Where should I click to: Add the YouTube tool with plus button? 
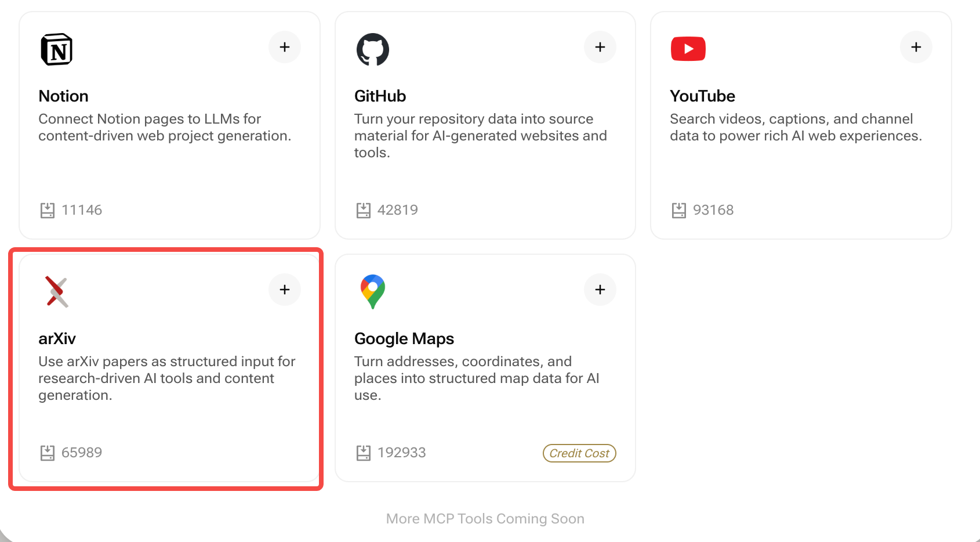pyautogui.click(x=916, y=47)
